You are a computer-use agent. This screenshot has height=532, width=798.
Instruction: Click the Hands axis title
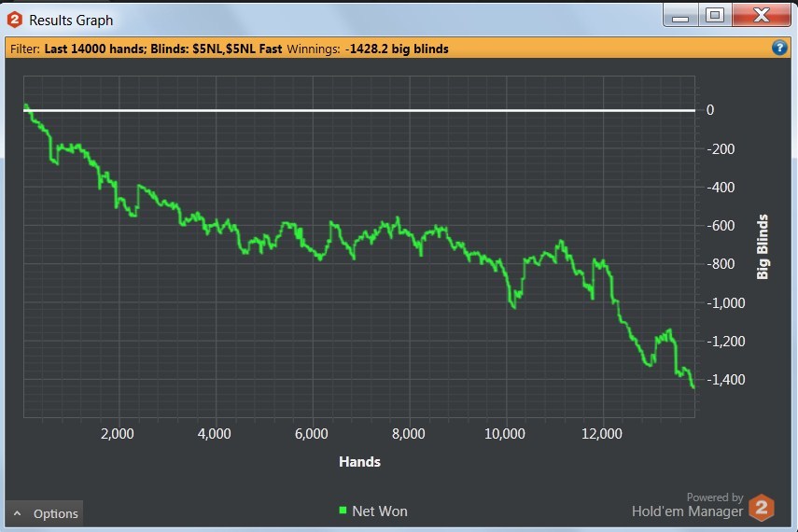pyautogui.click(x=360, y=462)
